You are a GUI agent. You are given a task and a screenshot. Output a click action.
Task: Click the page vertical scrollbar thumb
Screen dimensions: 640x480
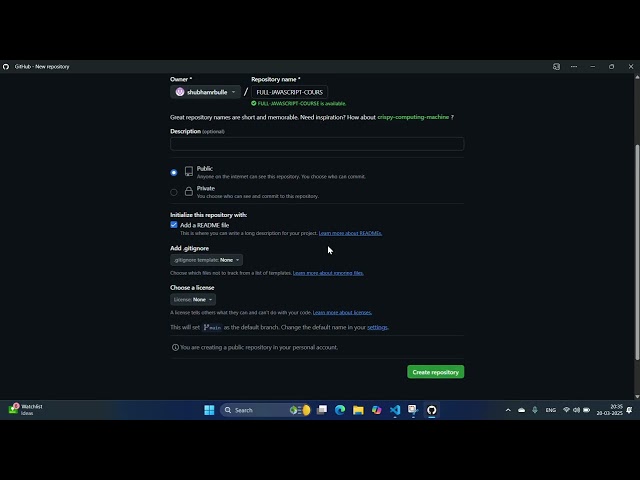pos(637,252)
